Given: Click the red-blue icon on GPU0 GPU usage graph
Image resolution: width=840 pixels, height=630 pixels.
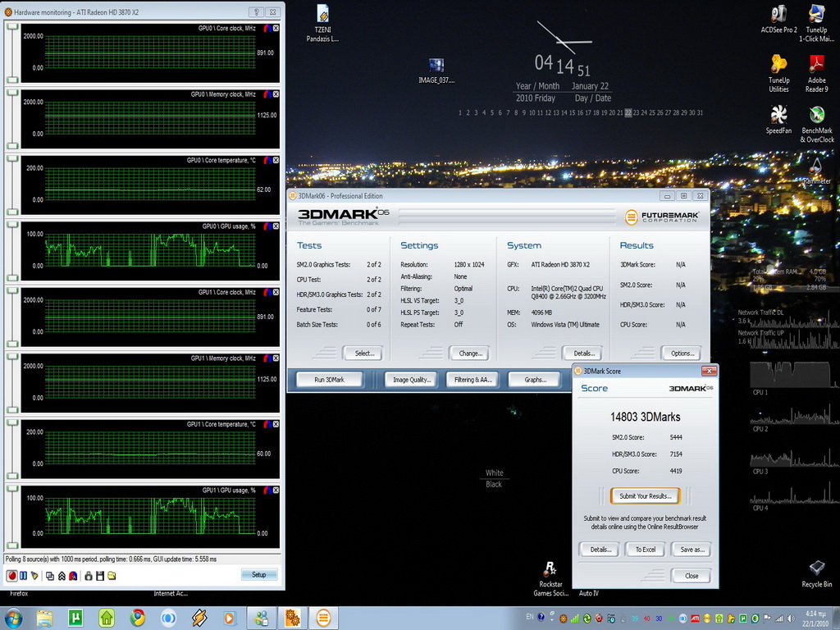Looking at the screenshot, I should click(267, 226).
